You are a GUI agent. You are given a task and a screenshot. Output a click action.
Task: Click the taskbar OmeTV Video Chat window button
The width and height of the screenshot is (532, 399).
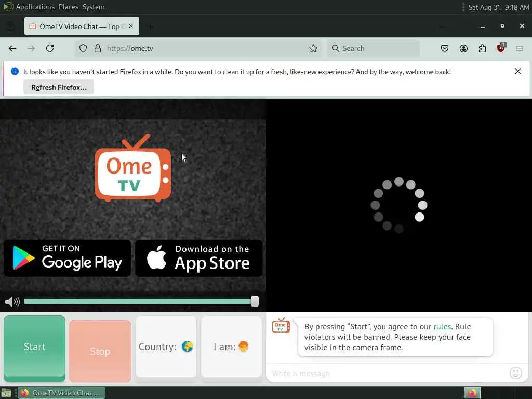[x=61, y=393]
